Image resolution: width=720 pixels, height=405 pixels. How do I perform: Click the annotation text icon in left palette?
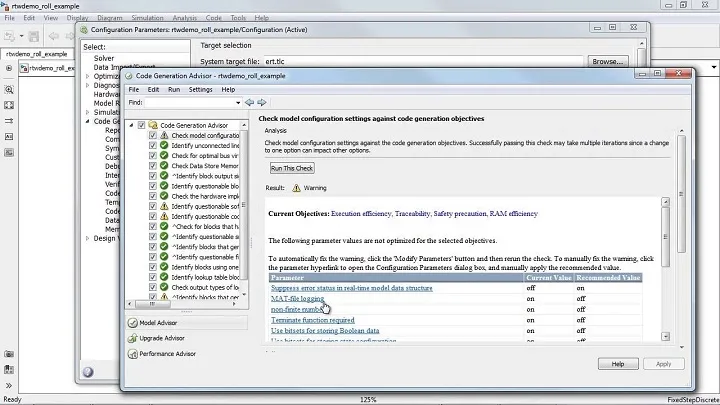coord(9,136)
